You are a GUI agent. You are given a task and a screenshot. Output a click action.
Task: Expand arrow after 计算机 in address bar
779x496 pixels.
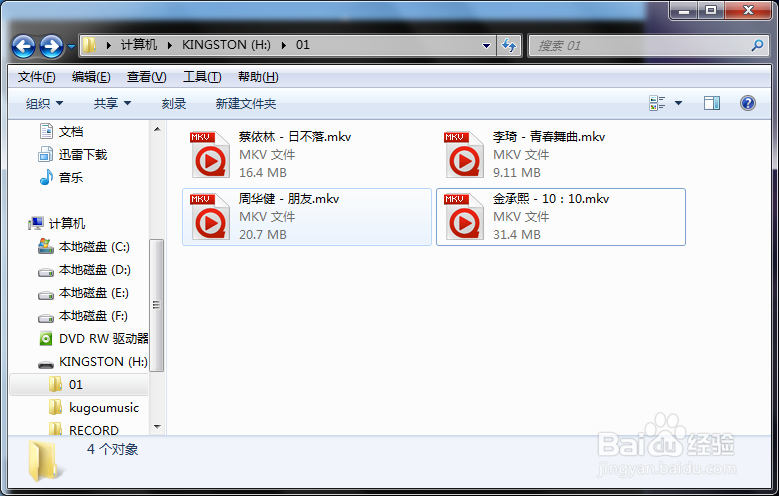tap(170, 46)
